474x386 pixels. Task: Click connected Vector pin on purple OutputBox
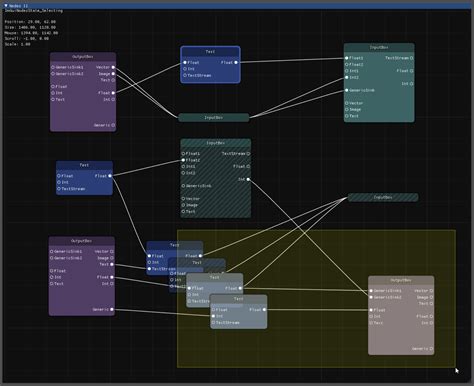tap(113, 67)
